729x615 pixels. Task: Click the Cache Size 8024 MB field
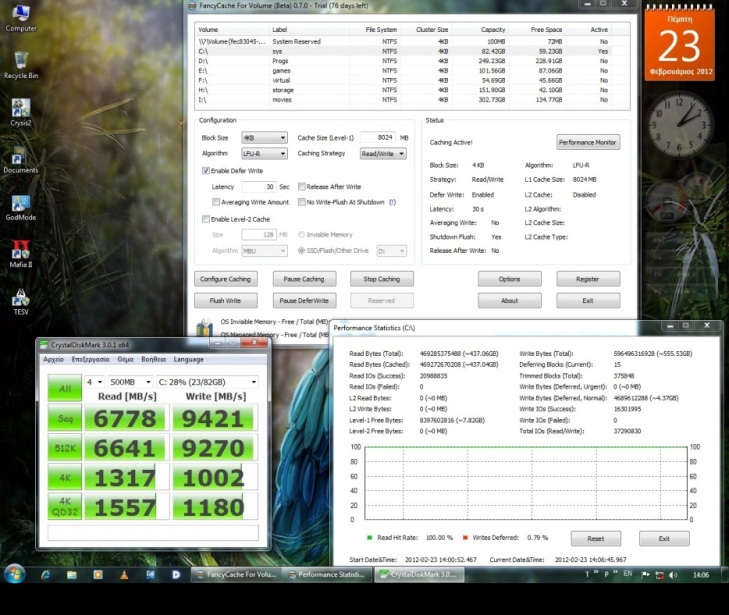click(378, 138)
